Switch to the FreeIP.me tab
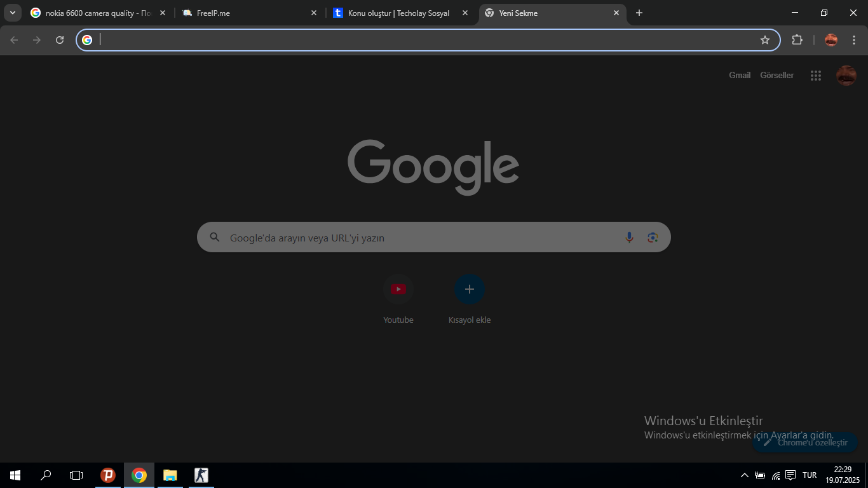The image size is (868, 488). coord(249,13)
